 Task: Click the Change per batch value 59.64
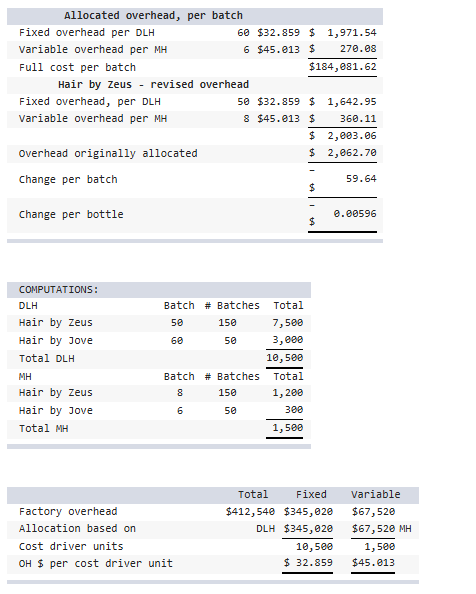click(x=361, y=178)
